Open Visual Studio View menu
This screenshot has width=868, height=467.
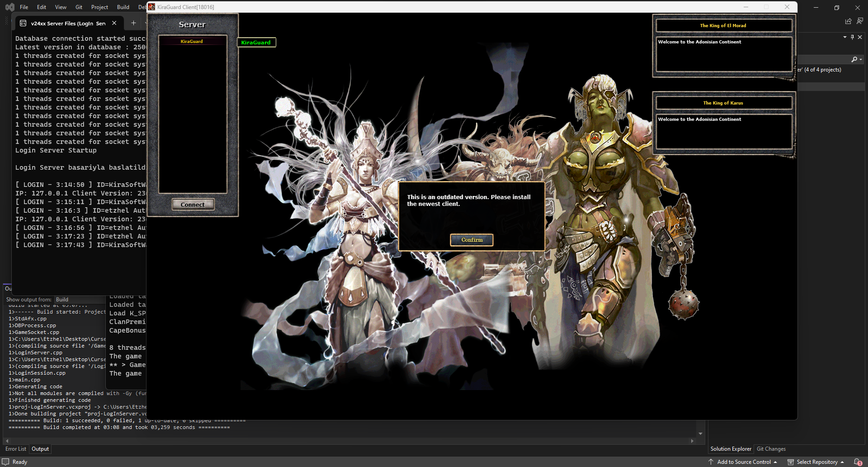61,7
